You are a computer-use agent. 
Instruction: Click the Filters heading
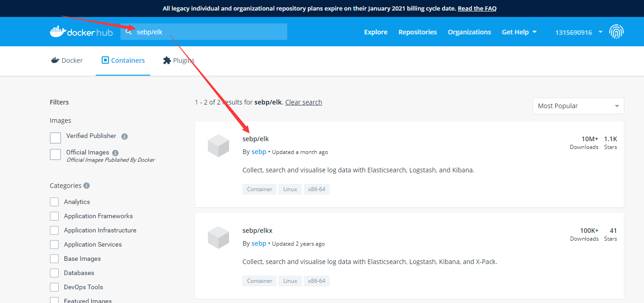point(59,102)
